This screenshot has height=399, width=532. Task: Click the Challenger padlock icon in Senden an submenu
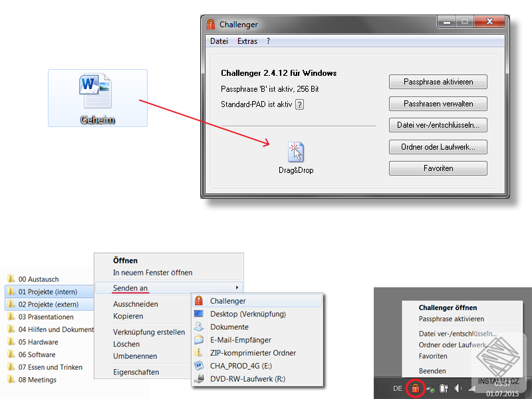[199, 301]
